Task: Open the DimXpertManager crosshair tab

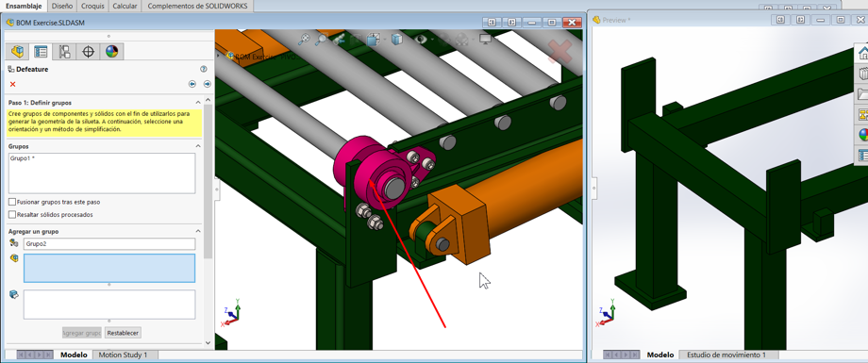Action: pos(88,52)
